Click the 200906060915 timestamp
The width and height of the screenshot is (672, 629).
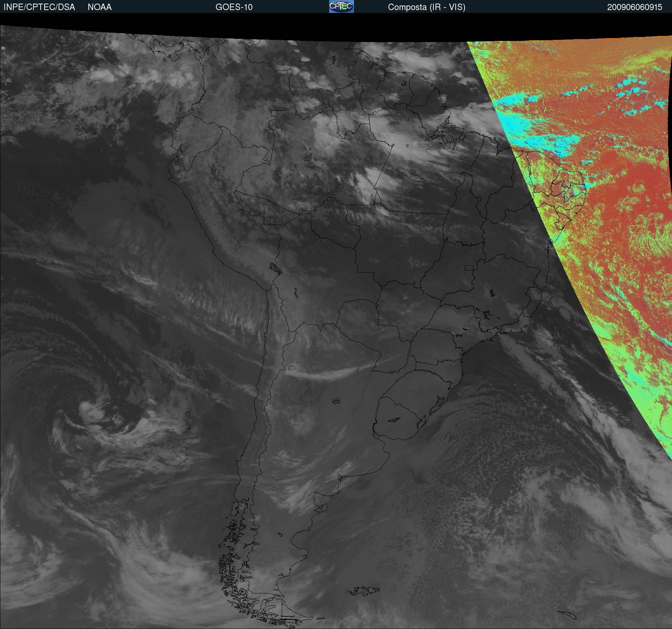635,7
